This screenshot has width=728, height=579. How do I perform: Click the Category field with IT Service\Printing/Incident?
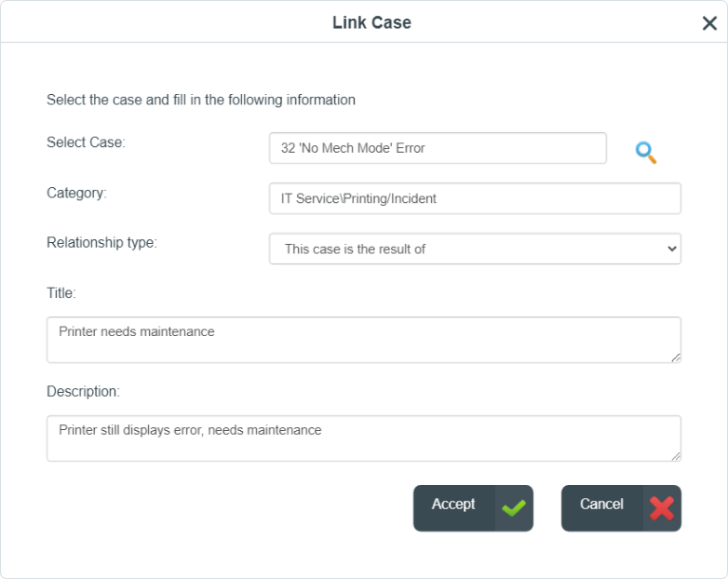coord(475,198)
